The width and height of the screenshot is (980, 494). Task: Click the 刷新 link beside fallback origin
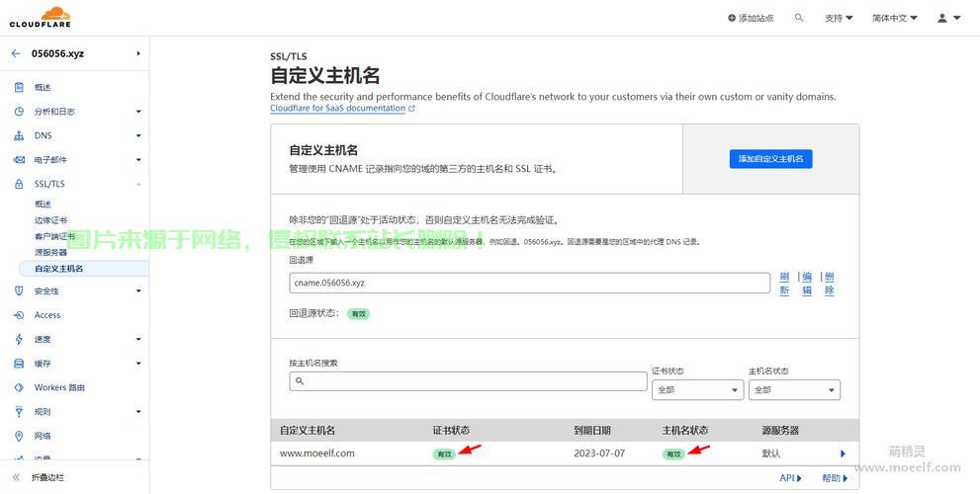[784, 284]
